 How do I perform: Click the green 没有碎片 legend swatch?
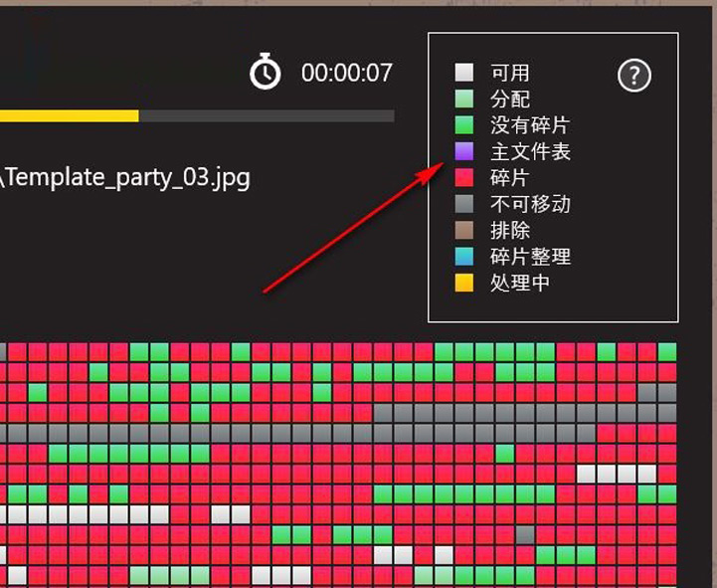(x=464, y=125)
